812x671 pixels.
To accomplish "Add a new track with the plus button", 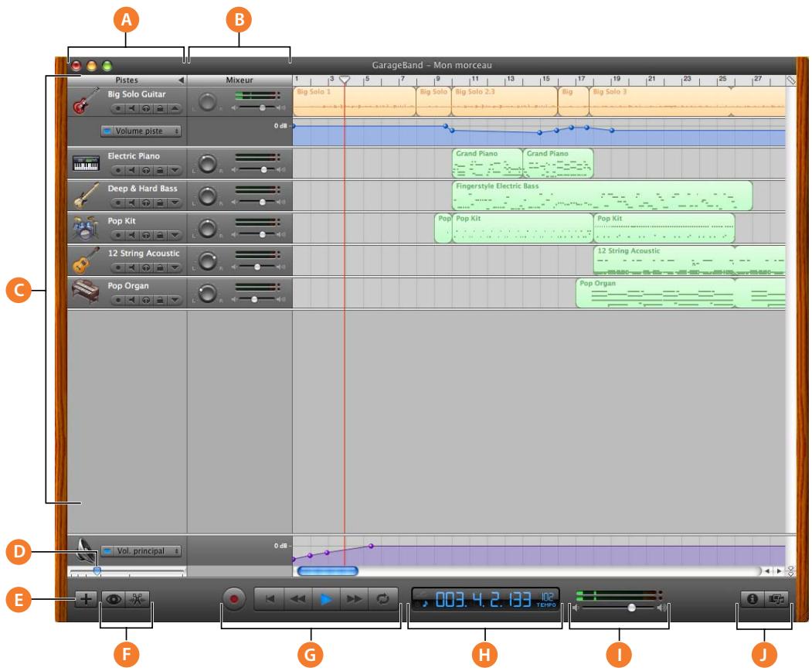I will (86, 599).
